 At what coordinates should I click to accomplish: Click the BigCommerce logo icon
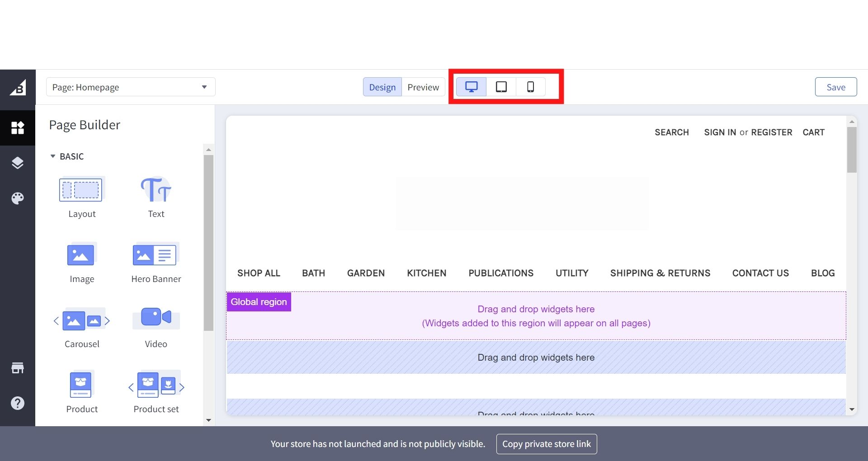(x=18, y=87)
